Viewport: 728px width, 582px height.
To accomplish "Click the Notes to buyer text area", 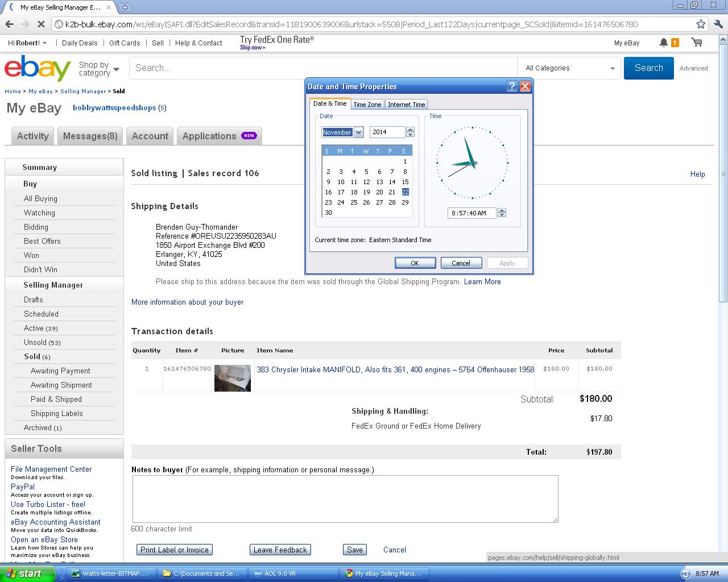I will [345, 499].
